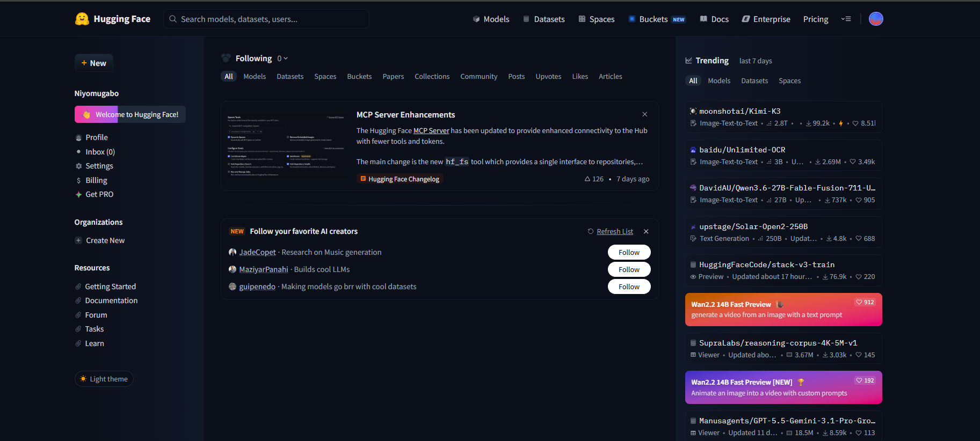Click the Refresh List link
Image resolution: width=980 pixels, height=441 pixels.
coord(615,232)
